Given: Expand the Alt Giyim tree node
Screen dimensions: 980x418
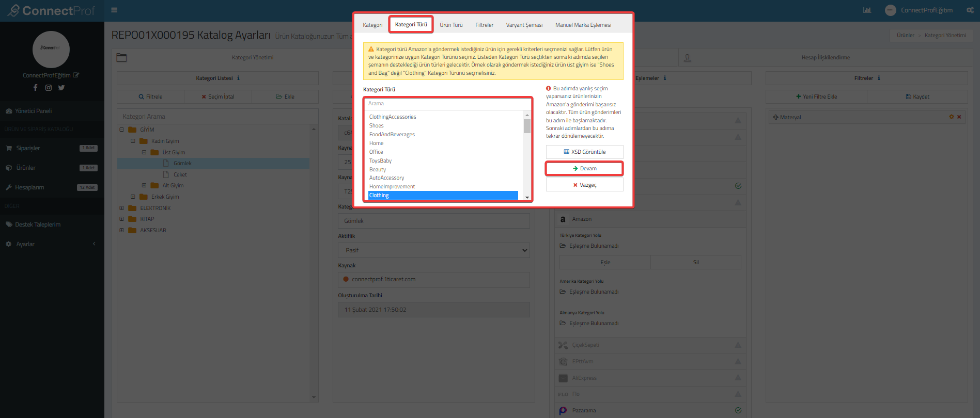Looking at the screenshot, I should 144,185.
